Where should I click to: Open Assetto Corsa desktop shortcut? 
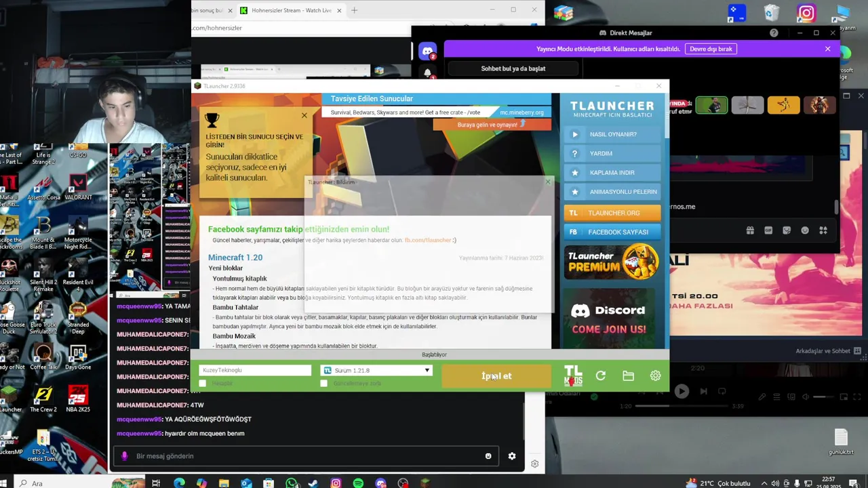(43, 187)
